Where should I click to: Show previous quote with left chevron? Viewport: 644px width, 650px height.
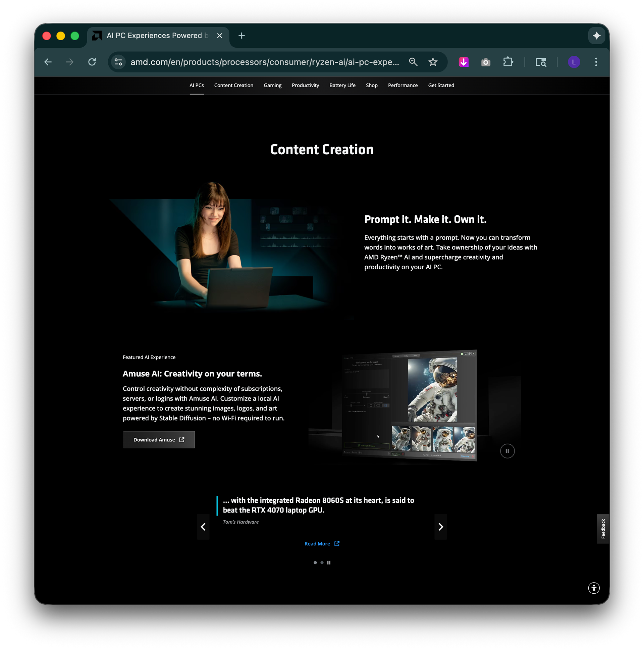click(x=203, y=527)
